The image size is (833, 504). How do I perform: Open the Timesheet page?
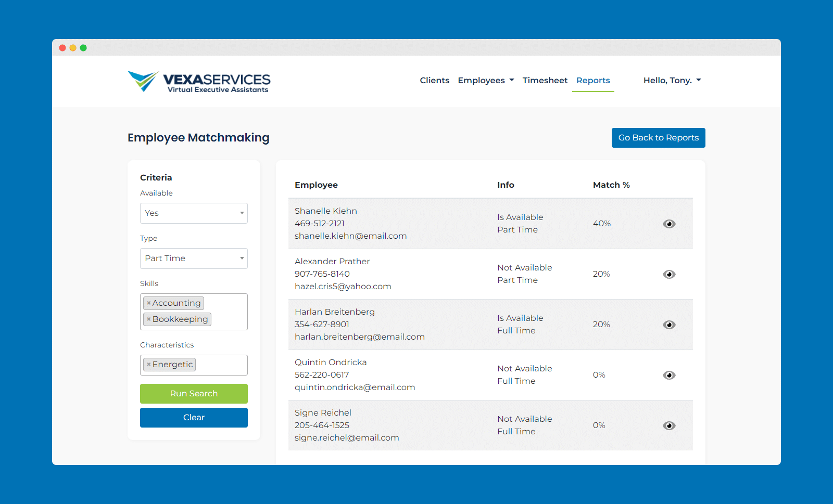pyautogui.click(x=545, y=80)
